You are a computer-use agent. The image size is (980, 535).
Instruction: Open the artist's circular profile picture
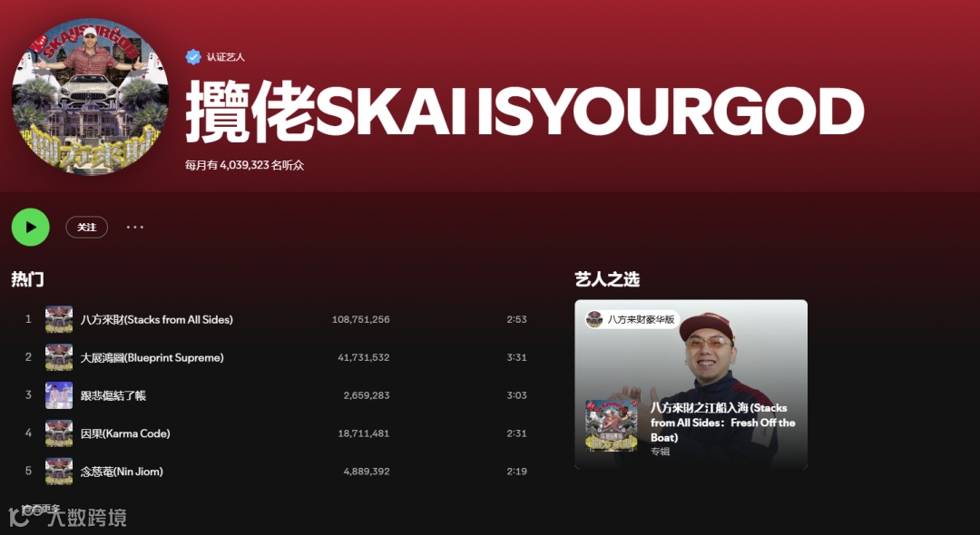[90, 97]
